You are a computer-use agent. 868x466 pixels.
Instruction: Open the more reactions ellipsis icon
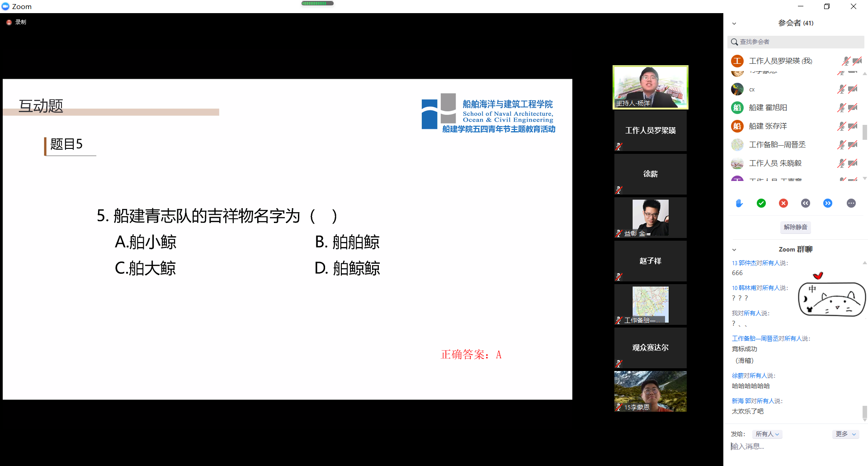pos(851,203)
